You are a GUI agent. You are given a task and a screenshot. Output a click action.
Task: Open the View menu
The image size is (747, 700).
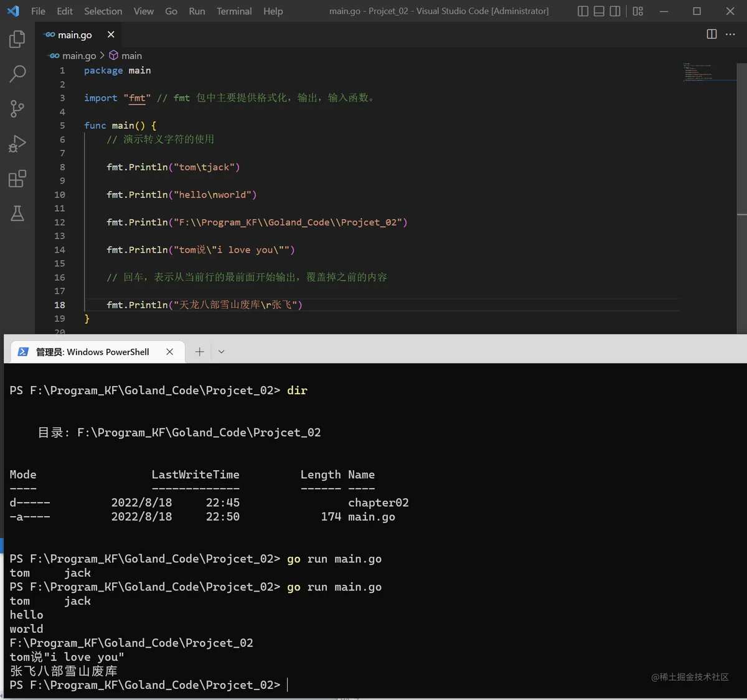[x=144, y=11]
